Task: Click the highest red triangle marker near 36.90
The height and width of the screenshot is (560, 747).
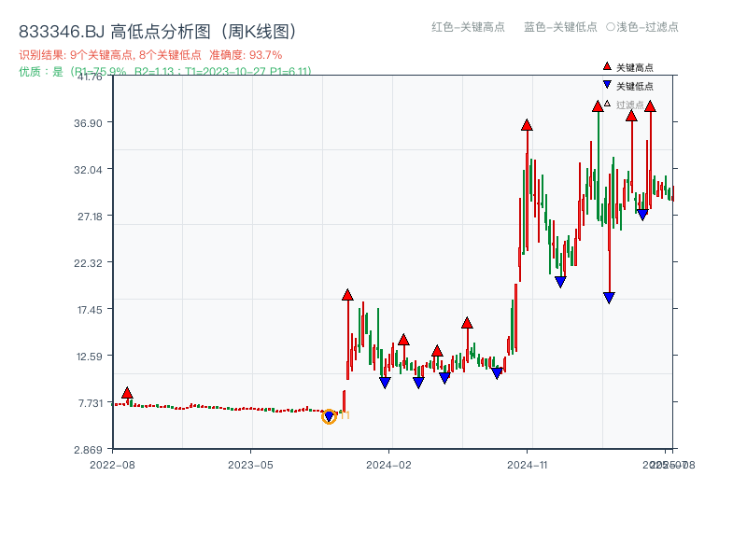Action: pyautogui.click(x=527, y=123)
